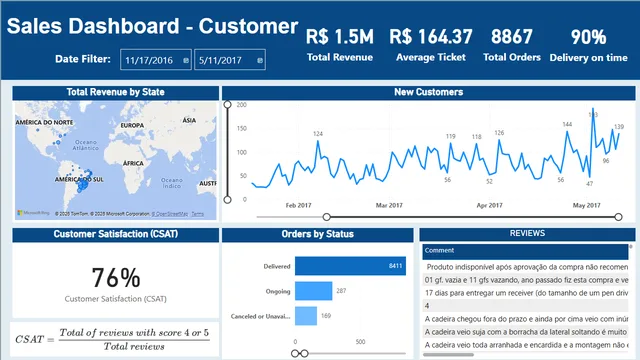Open the Terms link on the map
The width and height of the screenshot is (640, 360).
click(198, 214)
